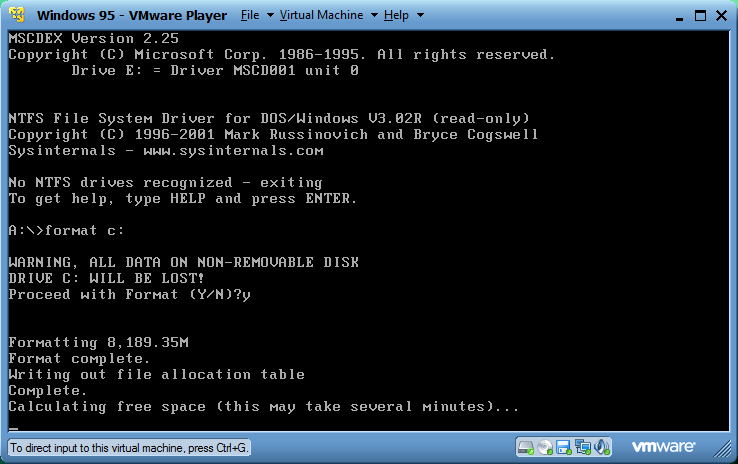The image size is (738, 464).
Task: Click 'MSCDEX Version 2.25' text
Action: (94, 38)
